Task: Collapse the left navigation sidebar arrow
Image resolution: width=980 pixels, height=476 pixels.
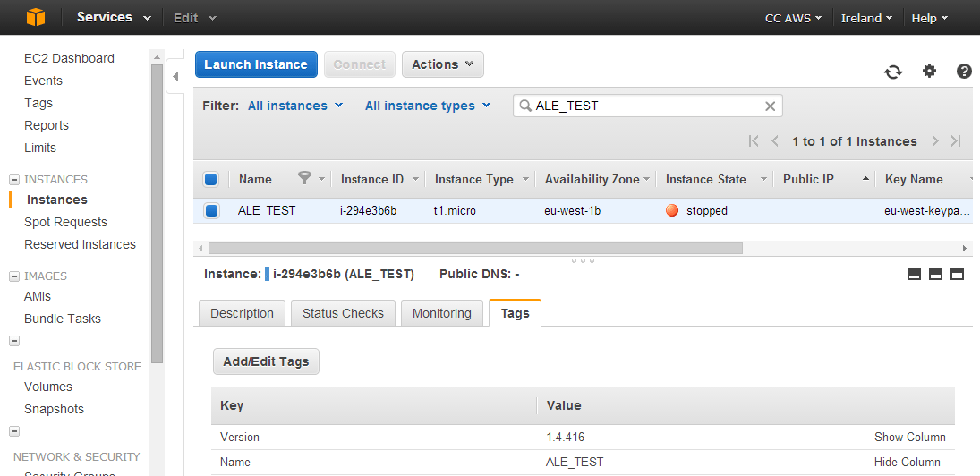Action: [175, 77]
